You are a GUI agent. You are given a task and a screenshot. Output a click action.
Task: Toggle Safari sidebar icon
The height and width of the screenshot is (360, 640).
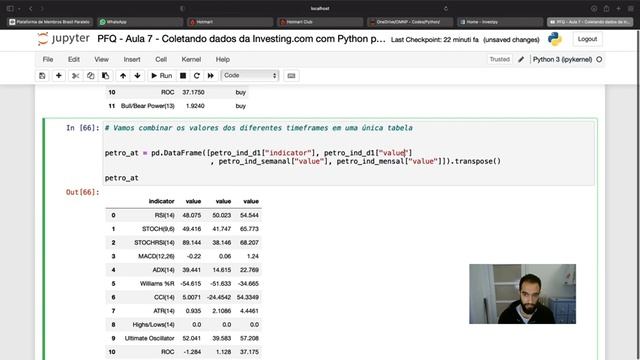(x=10, y=8)
